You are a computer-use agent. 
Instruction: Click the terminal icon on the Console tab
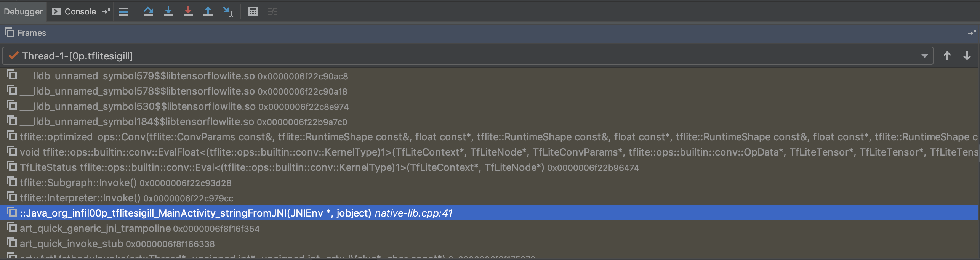[x=56, y=11]
